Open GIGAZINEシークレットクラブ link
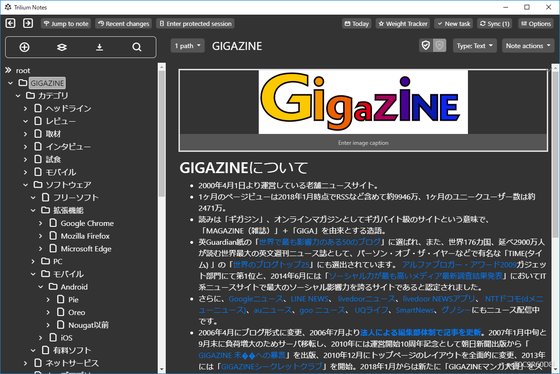Screen dimensions: 560x374 [271, 367]
